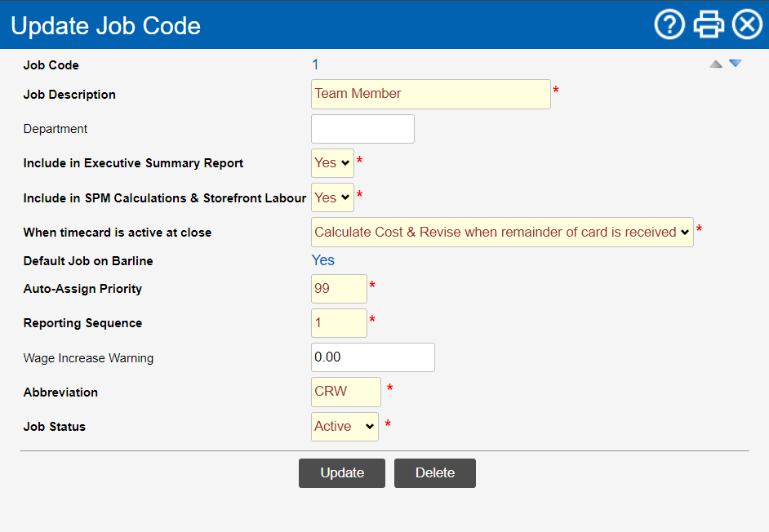Click the Reporting Sequence input box
The height and width of the screenshot is (532, 769).
pyautogui.click(x=339, y=323)
